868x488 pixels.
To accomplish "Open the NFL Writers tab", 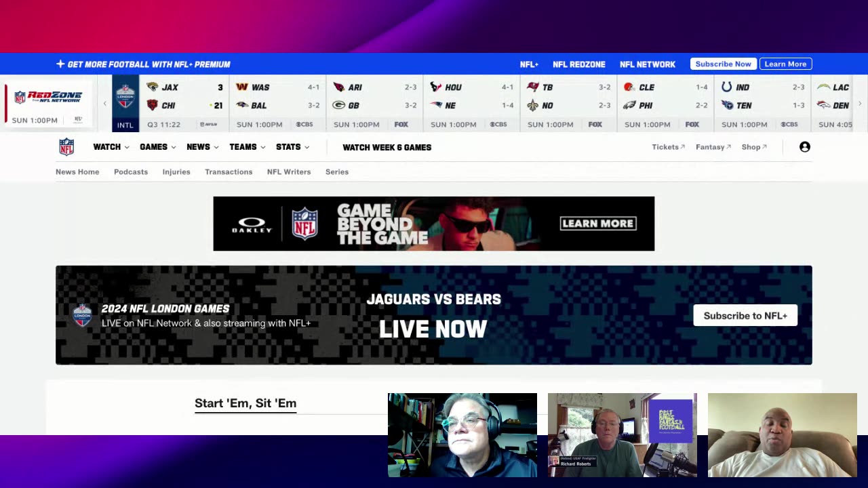I will point(289,172).
